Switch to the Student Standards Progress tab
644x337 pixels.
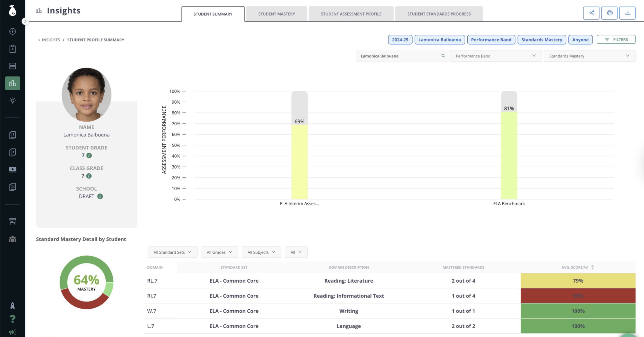439,14
